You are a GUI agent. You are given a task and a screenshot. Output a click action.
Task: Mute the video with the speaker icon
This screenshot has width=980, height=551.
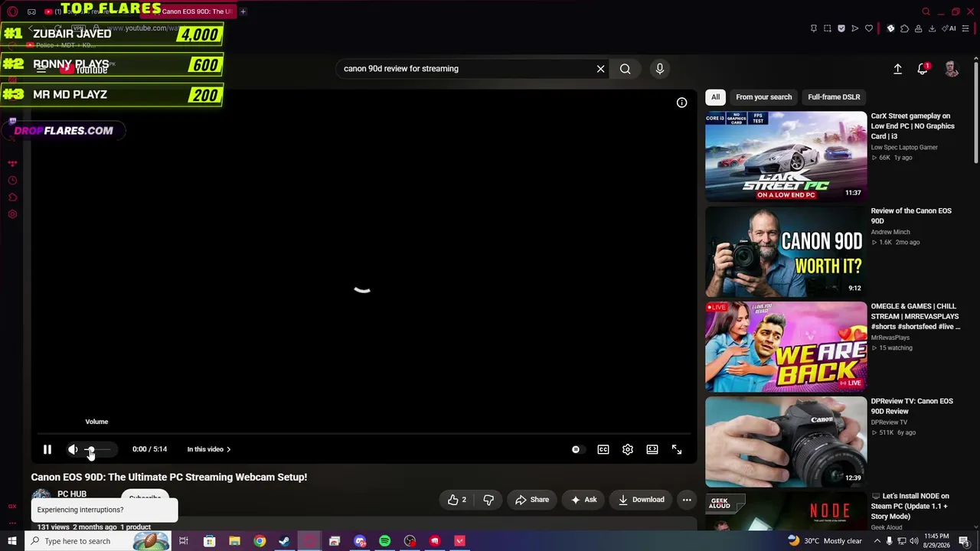[x=73, y=449]
